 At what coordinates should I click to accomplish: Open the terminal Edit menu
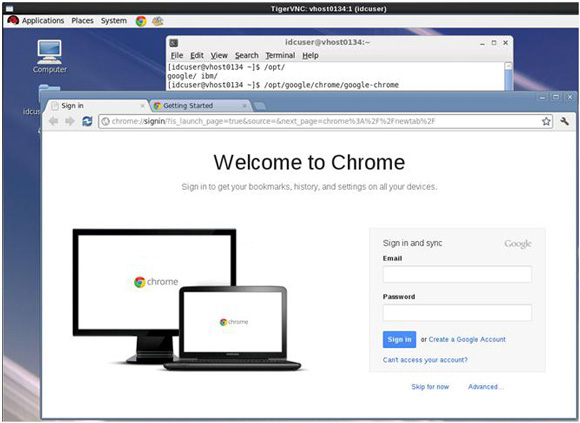click(197, 55)
